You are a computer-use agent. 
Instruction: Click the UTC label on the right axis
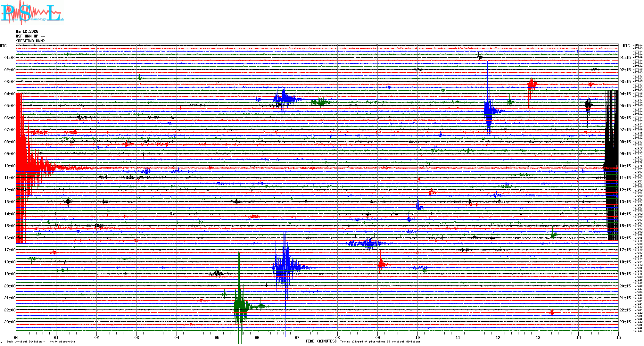point(626,46)
